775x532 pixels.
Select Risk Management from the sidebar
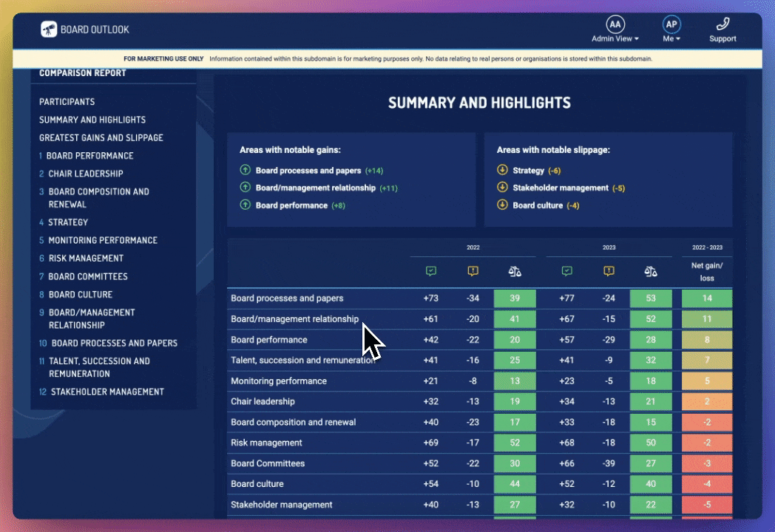point(86,259)
